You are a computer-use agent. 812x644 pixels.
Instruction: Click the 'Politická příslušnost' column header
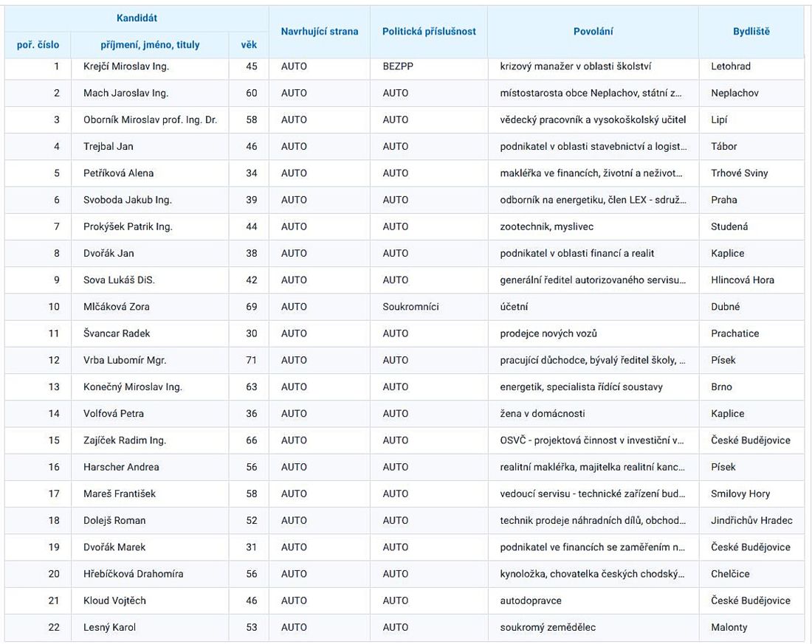click(x=428, y=32)
